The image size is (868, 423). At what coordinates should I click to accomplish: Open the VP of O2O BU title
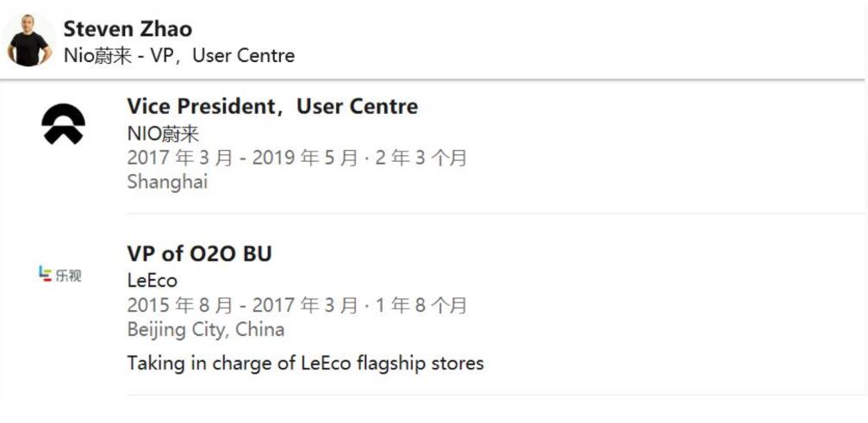199,254
